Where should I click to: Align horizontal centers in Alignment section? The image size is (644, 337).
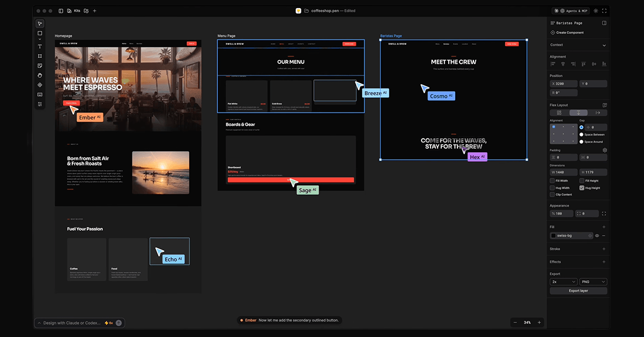[x=563, y=64]
